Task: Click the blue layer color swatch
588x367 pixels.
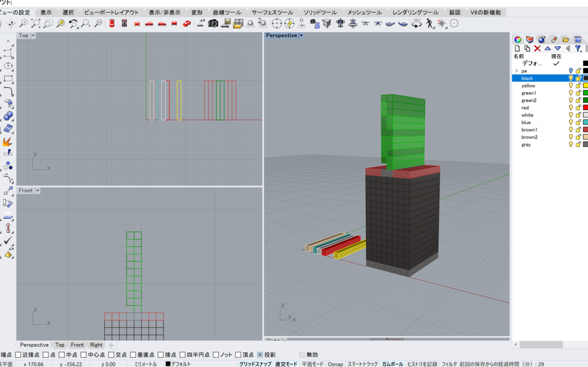Action: (585, 122)
